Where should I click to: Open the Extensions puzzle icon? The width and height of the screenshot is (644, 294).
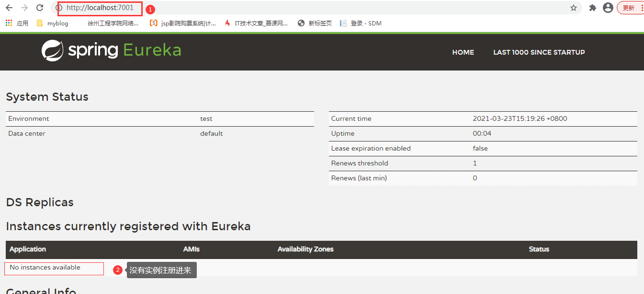click(593, 8)
